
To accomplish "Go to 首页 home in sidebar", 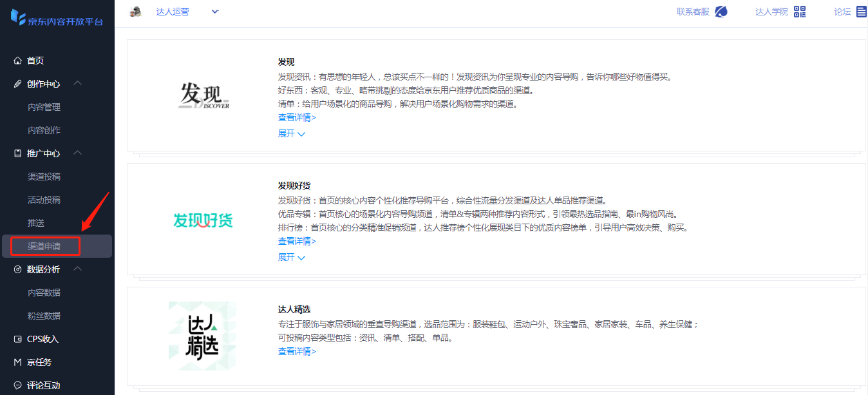I will 35,61.
